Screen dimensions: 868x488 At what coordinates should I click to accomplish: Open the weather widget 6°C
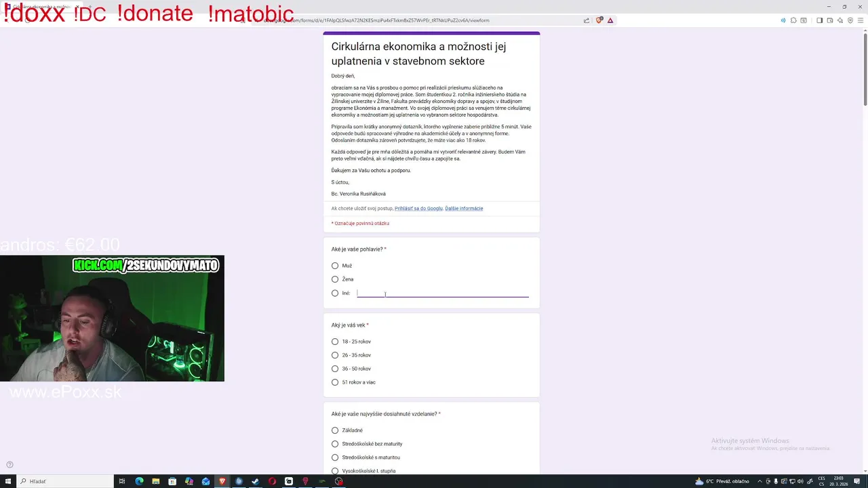pyautogui.click(x=722, y=481)
